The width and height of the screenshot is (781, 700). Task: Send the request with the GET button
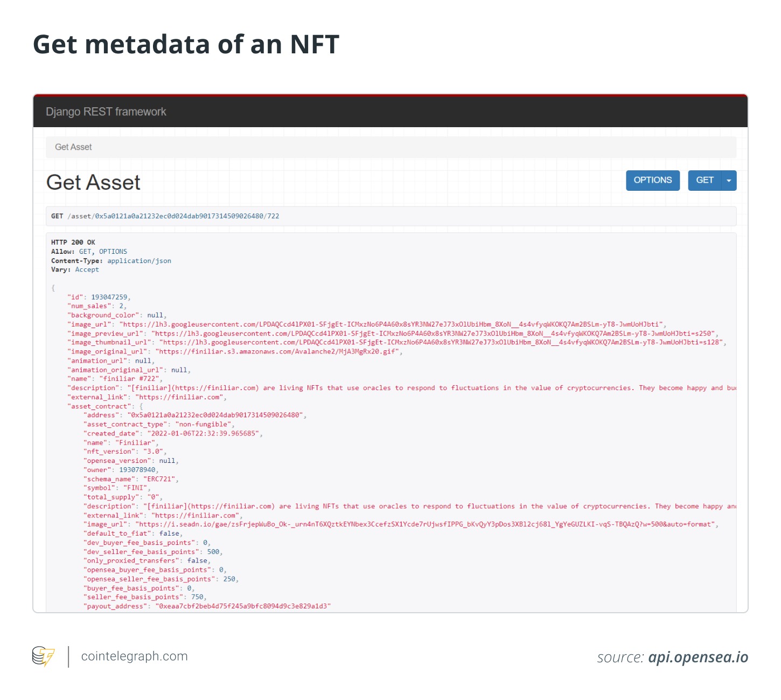click(705, 180)
